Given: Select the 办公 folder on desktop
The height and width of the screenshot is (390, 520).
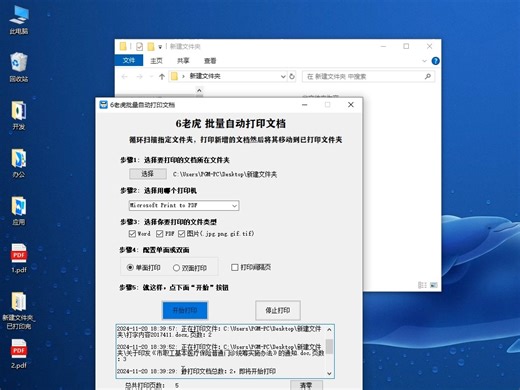Looking at the screenshot, I should 19,163.
